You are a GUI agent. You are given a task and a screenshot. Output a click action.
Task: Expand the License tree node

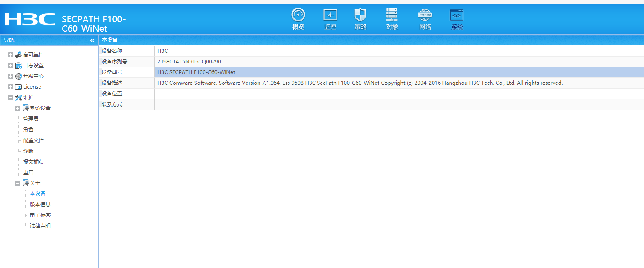tap(11, 87)
